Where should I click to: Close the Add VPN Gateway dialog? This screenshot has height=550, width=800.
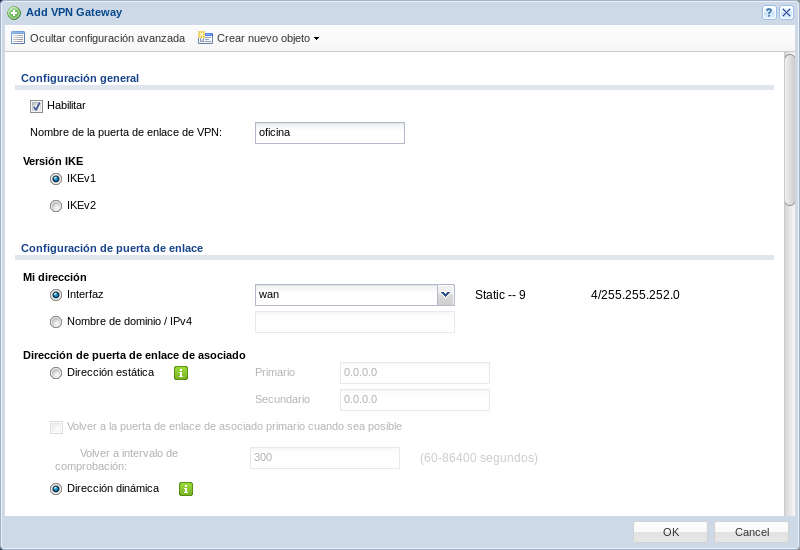point(786,13)
